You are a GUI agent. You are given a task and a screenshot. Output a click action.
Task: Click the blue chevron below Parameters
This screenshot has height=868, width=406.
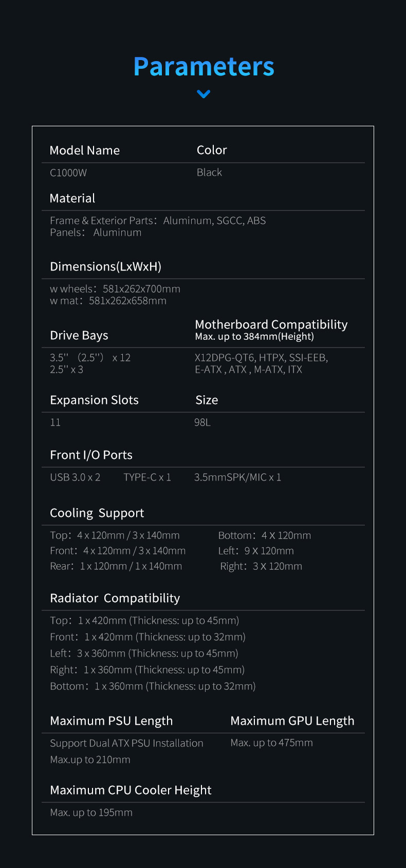(204, 94)
